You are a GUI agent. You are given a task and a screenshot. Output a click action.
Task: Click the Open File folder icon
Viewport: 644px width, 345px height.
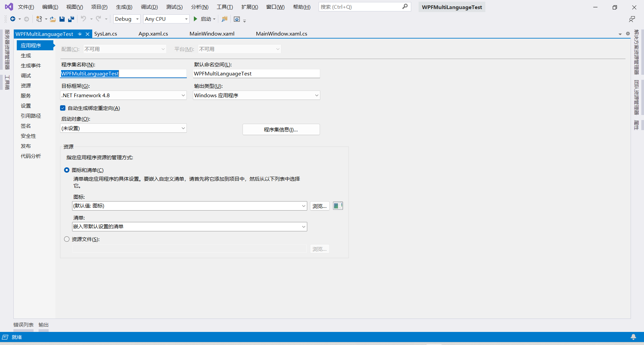click(53, 19)
